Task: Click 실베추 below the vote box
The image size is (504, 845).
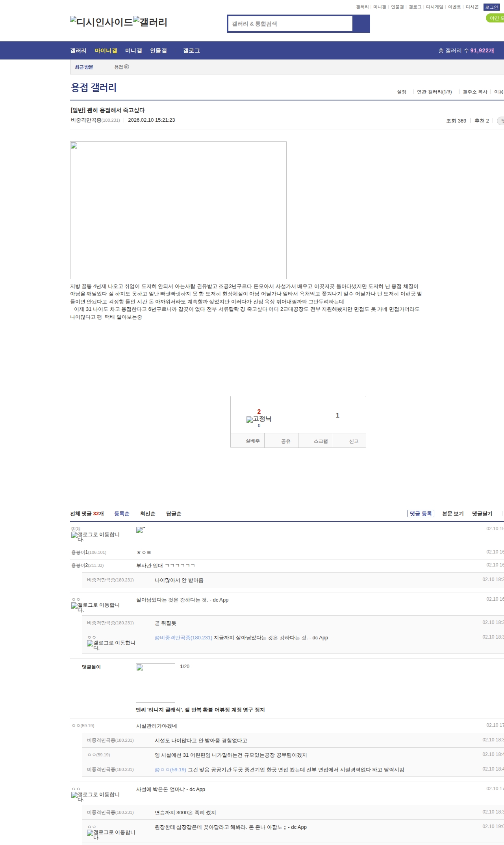Action: pos(248,441)
